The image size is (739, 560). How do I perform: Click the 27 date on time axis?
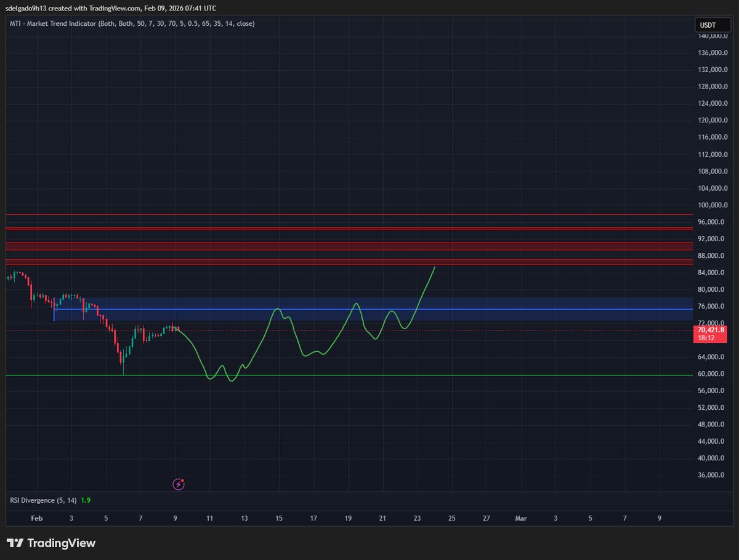tap(487, 519)
